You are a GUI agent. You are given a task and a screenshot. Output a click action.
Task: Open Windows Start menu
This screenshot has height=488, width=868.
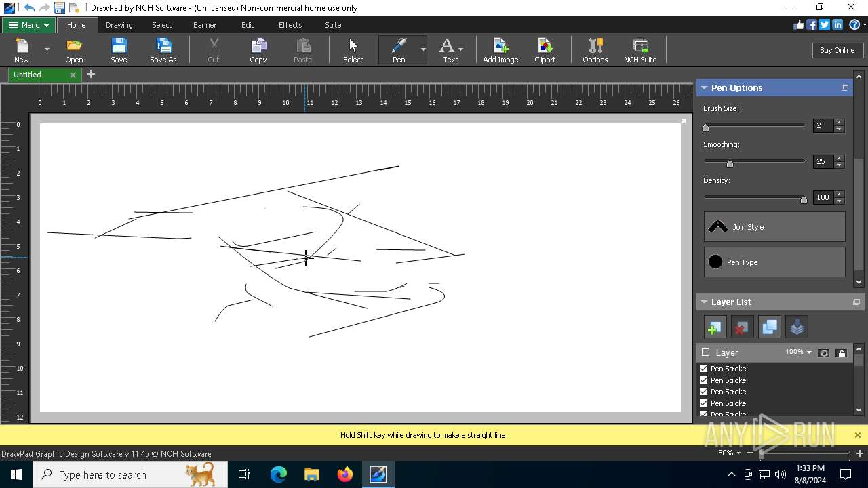click(x=16, y=474)
